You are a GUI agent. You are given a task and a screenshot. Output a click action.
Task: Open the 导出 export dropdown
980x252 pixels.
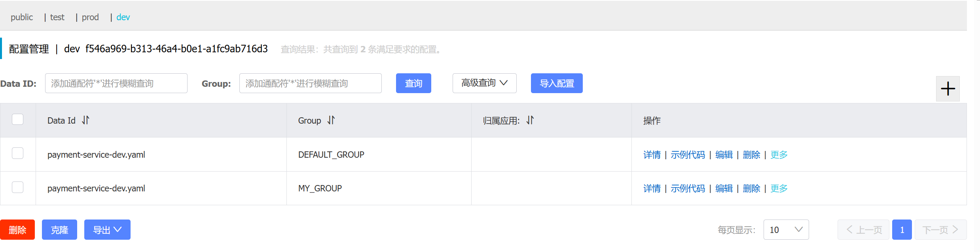(x=107, y=230)
